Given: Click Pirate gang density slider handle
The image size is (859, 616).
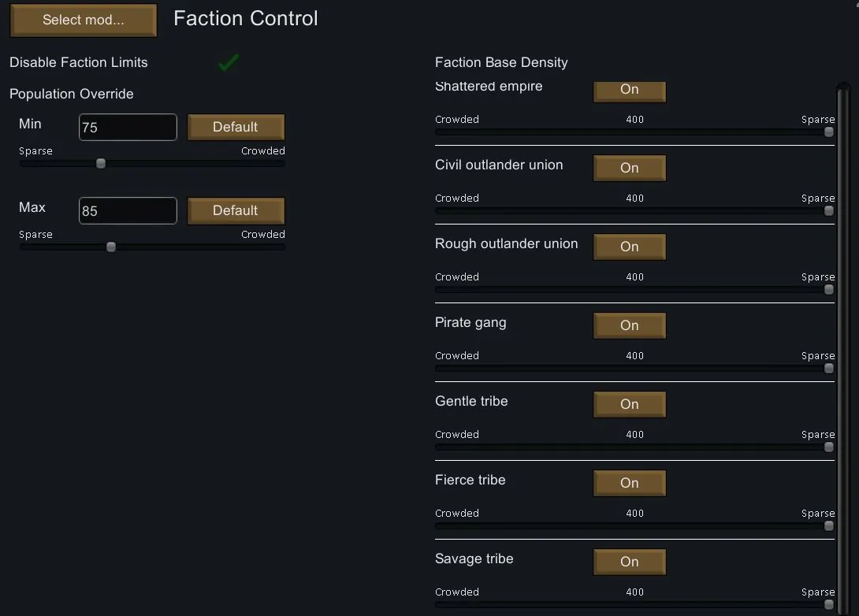Looking at the screenshot, I should click(x=829, y=369).
